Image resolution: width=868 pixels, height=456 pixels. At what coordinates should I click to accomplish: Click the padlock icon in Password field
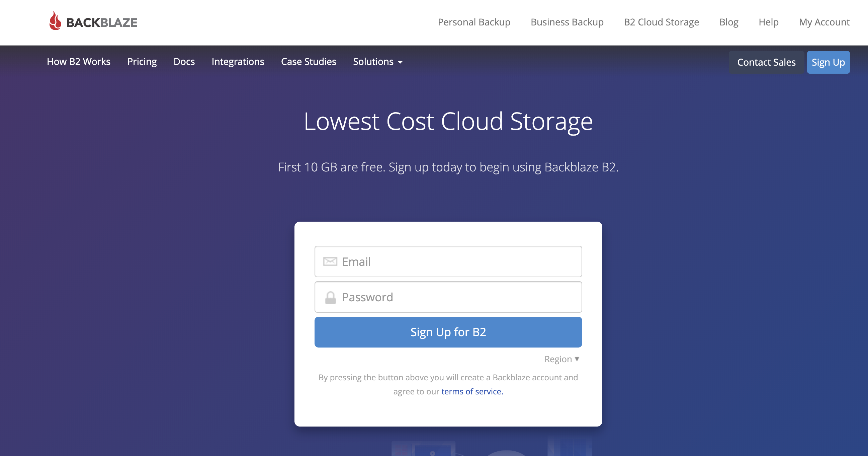click(x=330, y=298)
